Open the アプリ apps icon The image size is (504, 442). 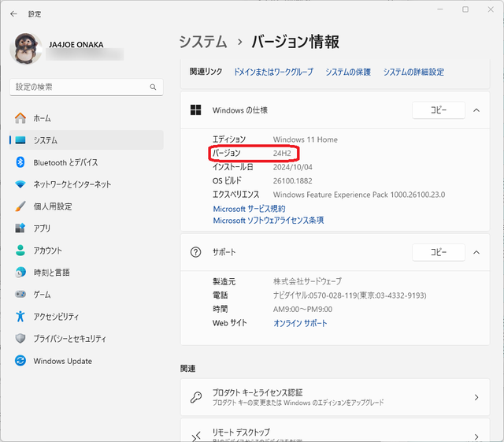pos(20,228)
